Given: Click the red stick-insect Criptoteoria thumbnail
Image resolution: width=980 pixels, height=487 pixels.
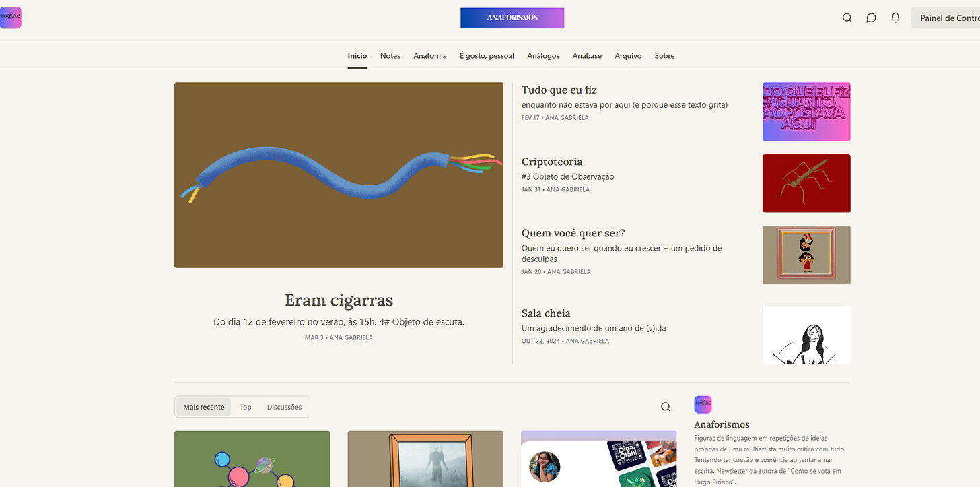Looking at the screenshot, I should pyautogui.click(x=806, y=183).
